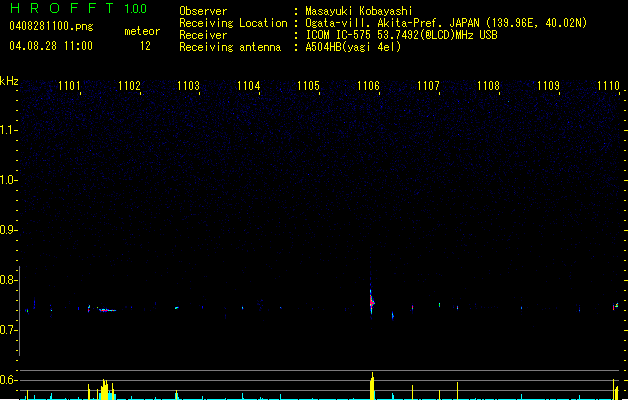629x400 pixels.
Task: Click time axis label 1106
Action: point(368,86)
